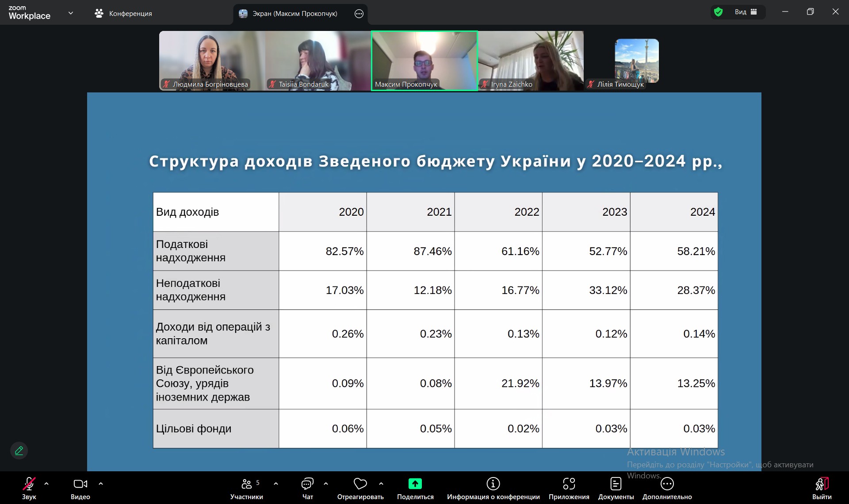
Task: Open the Документы documents icon
Action: point(616,484)
